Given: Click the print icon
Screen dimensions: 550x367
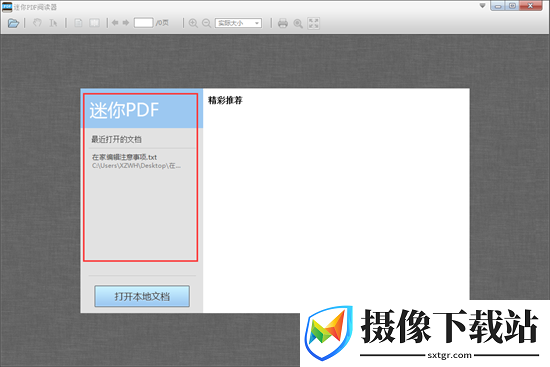Looking at the screenshot, I should point(283,24).
